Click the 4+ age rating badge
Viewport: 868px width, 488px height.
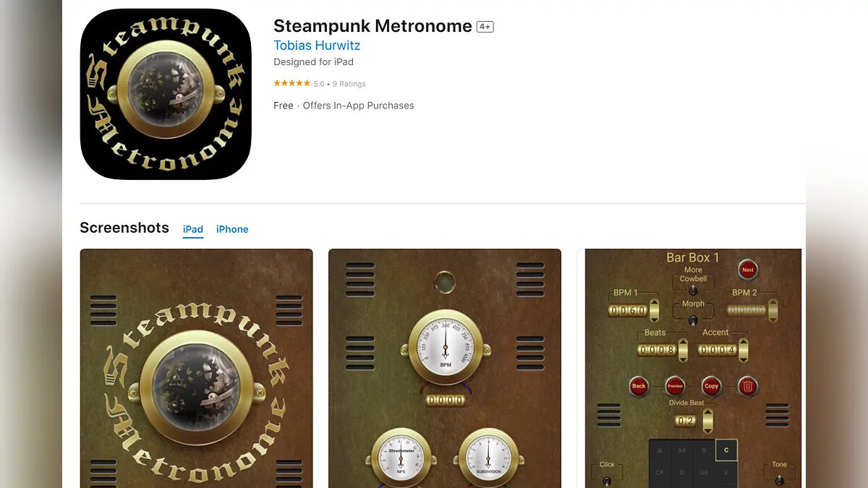coord(485,27)
